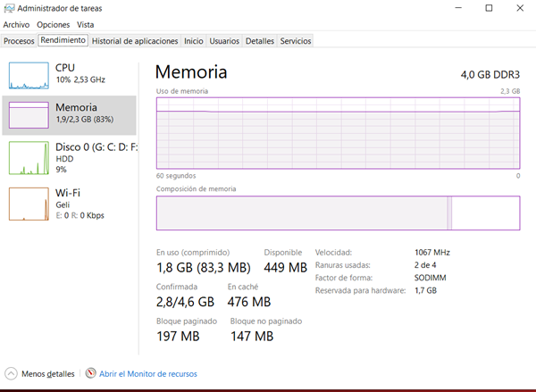Open the Detalles tab

click(259, 41)
